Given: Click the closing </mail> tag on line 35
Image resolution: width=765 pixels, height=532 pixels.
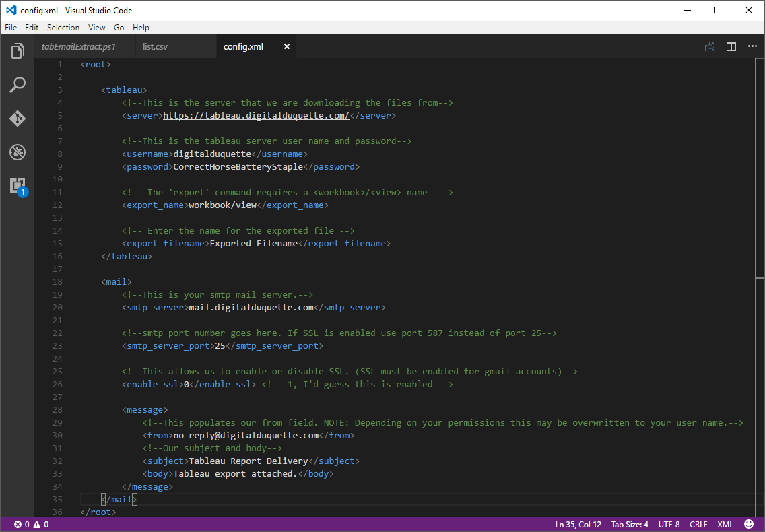Looking at the screenshot, I should [x=119, y=499].
